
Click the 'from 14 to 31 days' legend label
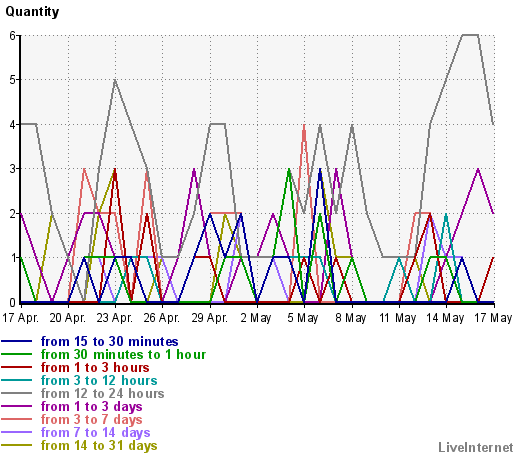point(99,446)
